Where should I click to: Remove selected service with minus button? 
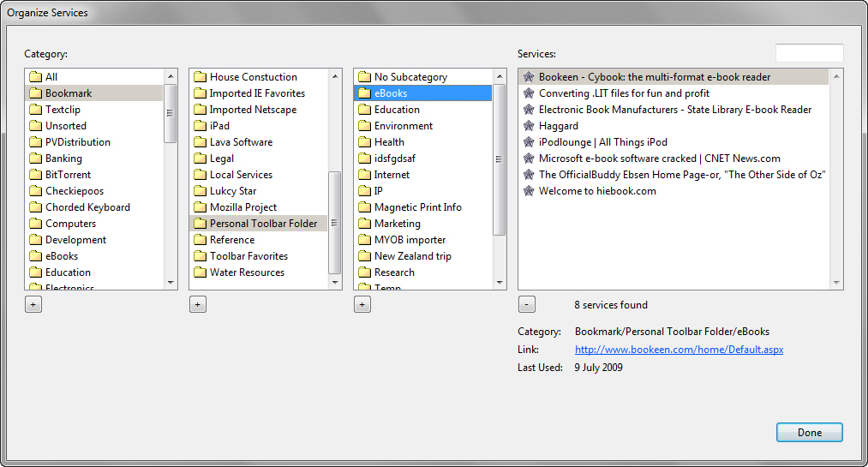click(526, 304)
